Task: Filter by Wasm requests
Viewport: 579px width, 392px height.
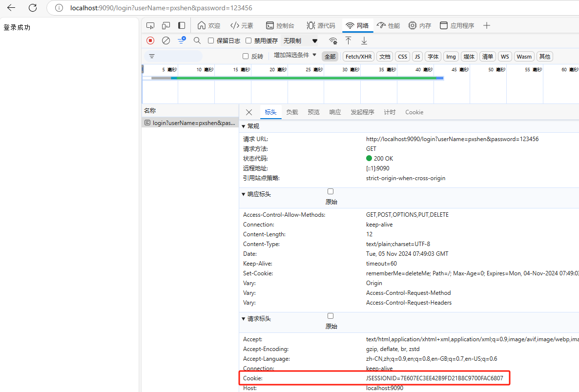Action: point(524,57)
